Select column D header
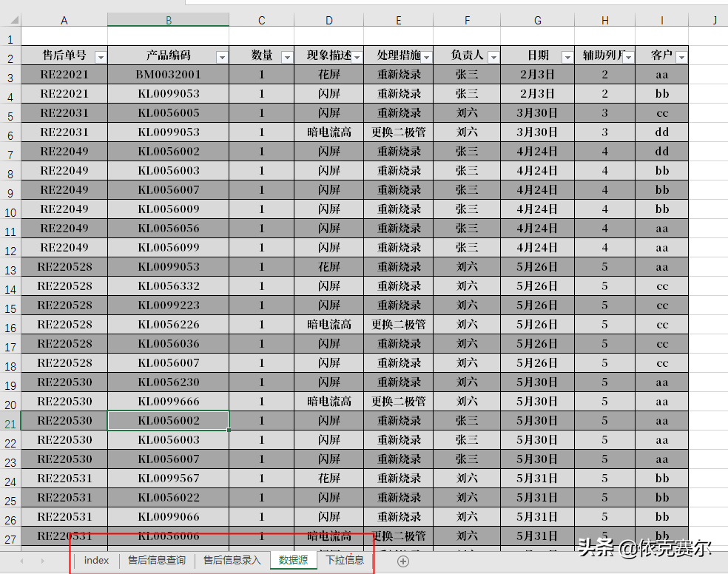 [328, 21]
